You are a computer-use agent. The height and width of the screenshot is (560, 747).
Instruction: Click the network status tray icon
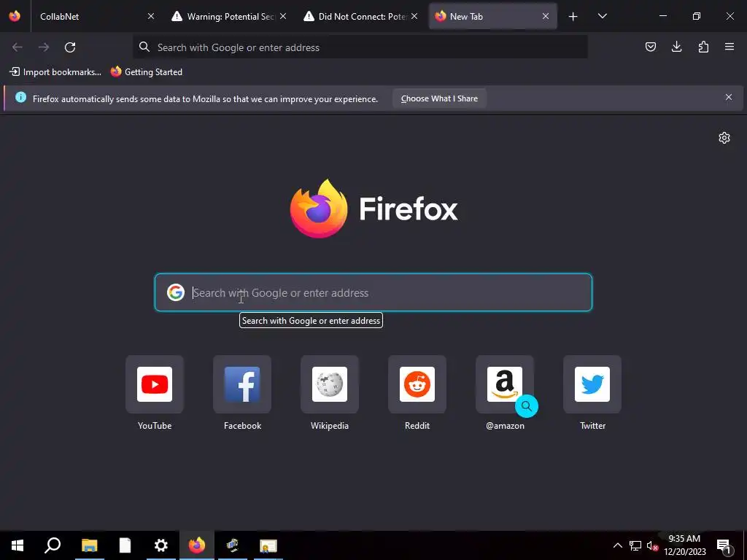pyautogui.click(x=635, y=545)
